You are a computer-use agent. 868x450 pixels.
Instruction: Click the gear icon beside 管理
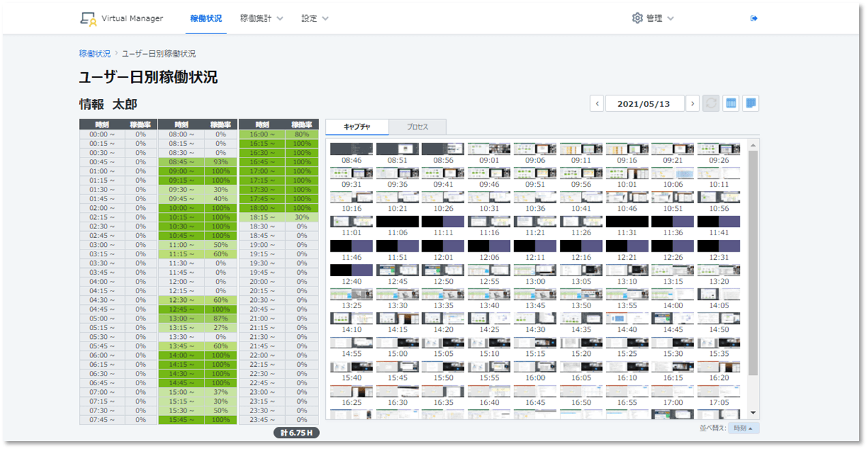point(638,18)
